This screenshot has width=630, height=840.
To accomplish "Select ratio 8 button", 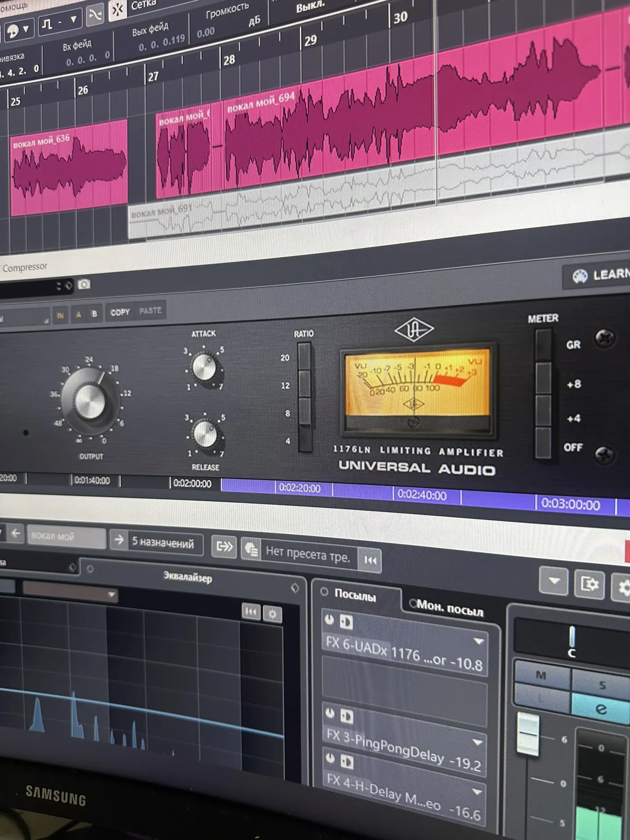I will (x=305, y=412).
